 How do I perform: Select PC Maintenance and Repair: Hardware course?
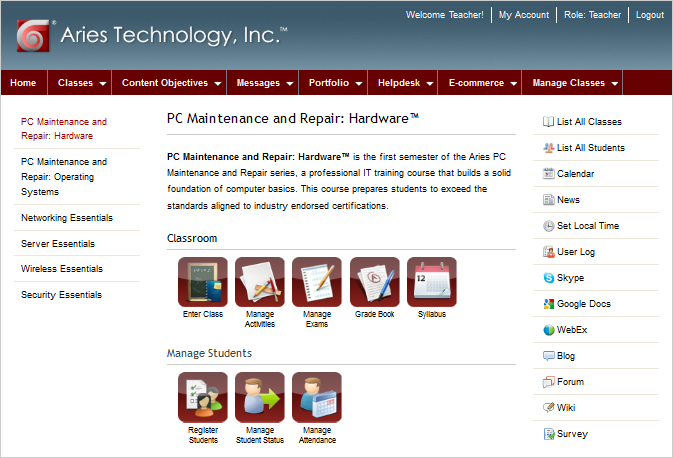tap(64, 129)
